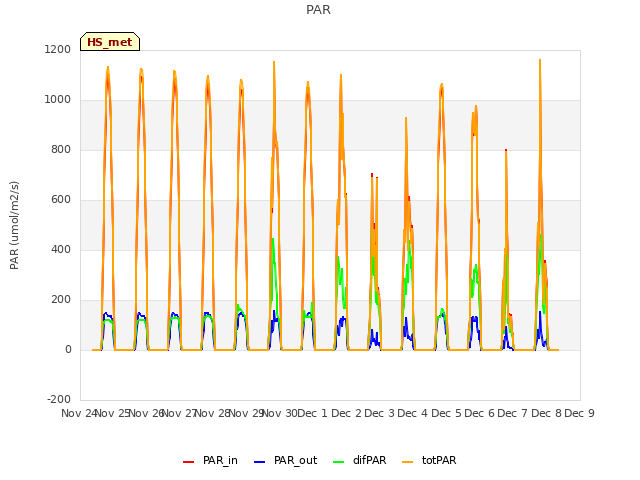Toggle the PAR_out legend entry

285,460
